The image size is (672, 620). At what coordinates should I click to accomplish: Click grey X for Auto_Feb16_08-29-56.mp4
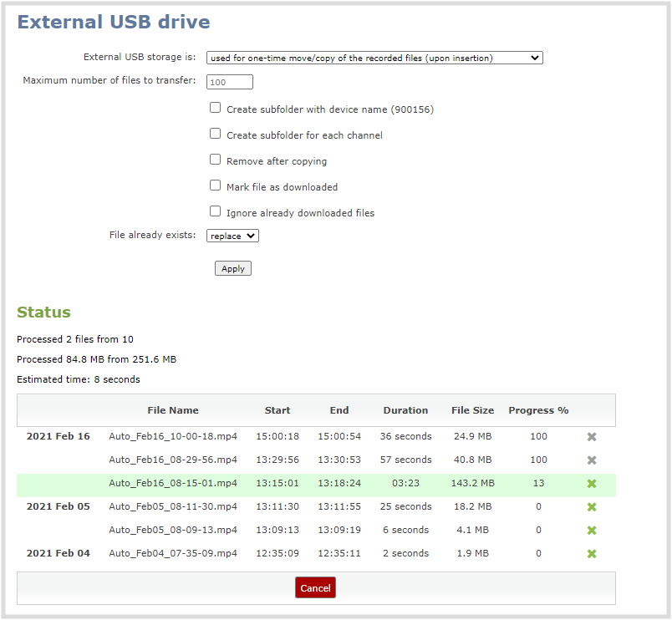592,460
